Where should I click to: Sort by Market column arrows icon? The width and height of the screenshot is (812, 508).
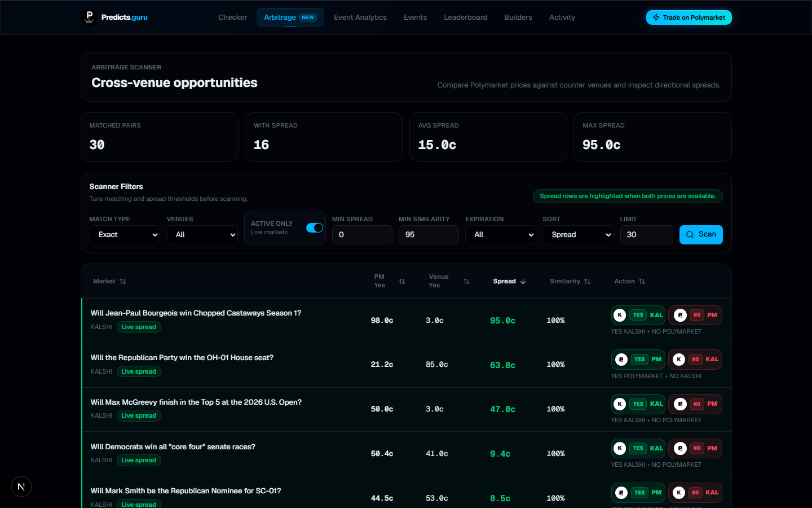pos(122,281)
